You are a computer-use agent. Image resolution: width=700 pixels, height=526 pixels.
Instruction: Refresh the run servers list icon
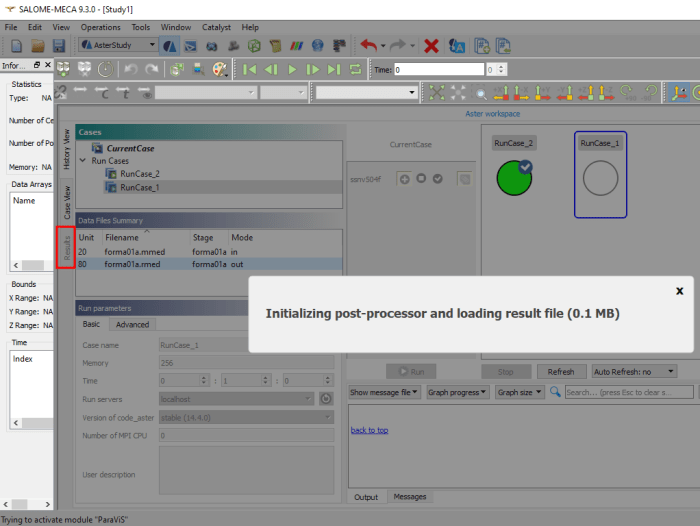326,399
